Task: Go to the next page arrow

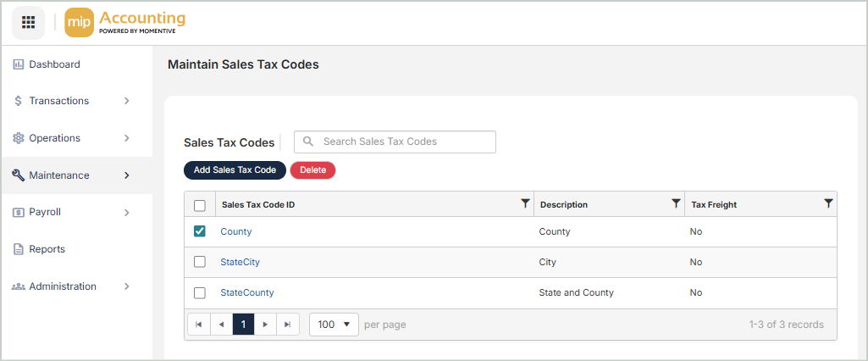Action: click(265, 325)
